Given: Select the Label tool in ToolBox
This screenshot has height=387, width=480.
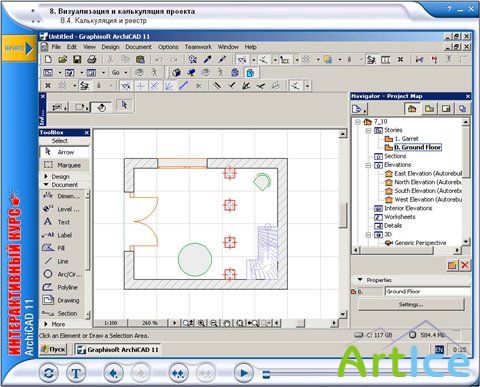Looking at the screenshot, I should click(63, 235).
